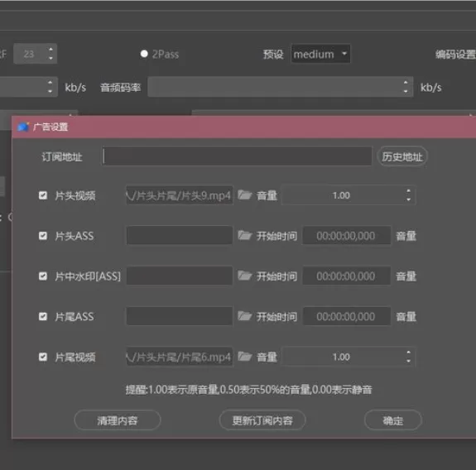Confirm with the 确定 button

[393, 420]
